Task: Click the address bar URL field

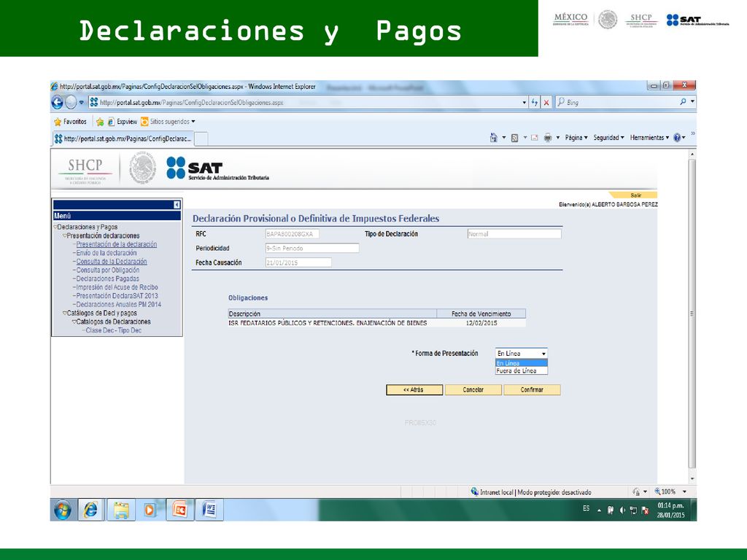Action: (305, 102)
